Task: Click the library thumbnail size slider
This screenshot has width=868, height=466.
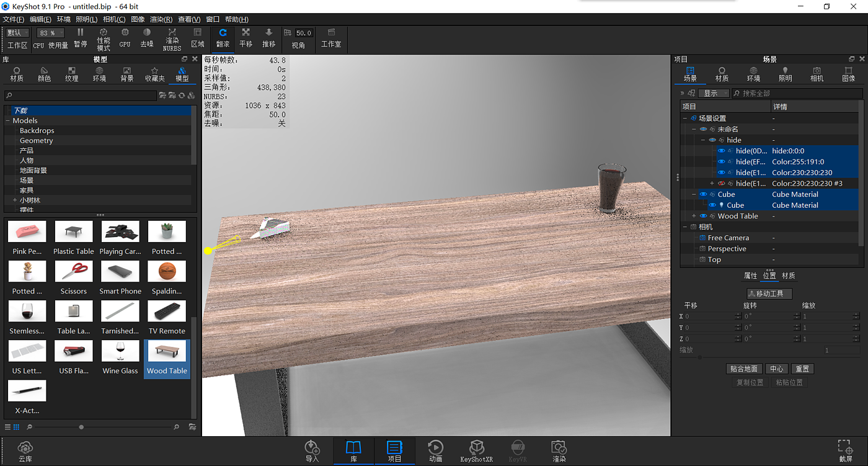Action: point(81,427)
